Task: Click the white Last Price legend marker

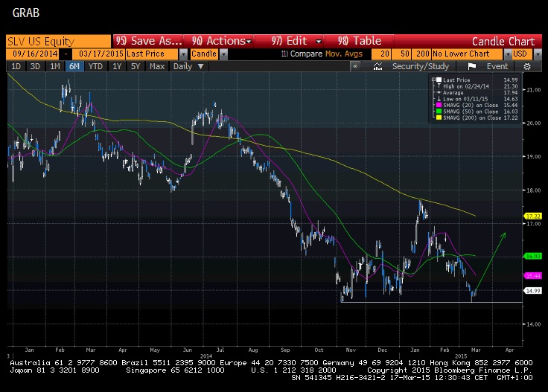Action: pos(439,80)
